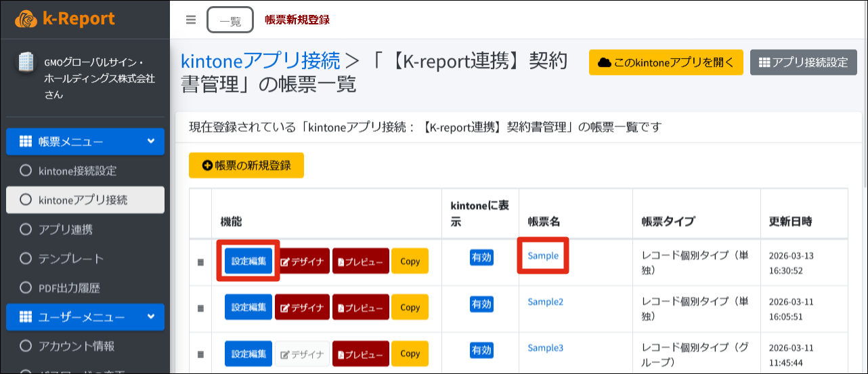Select テンプレート from the sidebar menu
Viewport: 868px width, 374px height.
pyautogui.click(x=71, y=259)
